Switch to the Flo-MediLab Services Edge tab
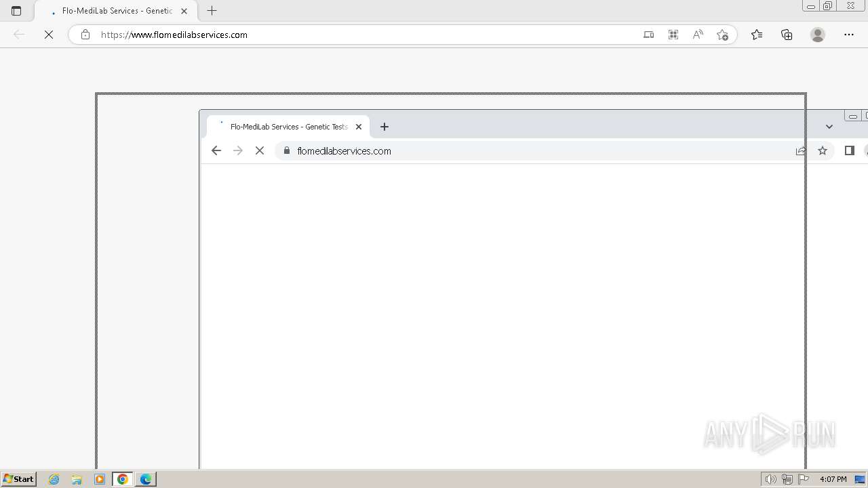The height and width of the screenshot is (488, 868). click(116, 11)
